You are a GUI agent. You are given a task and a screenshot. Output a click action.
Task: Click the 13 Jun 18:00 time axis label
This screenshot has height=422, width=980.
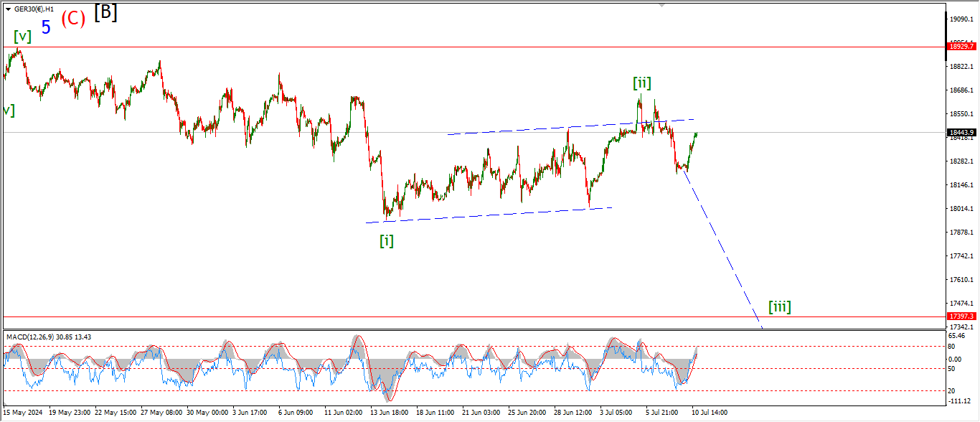pos(389,413)
